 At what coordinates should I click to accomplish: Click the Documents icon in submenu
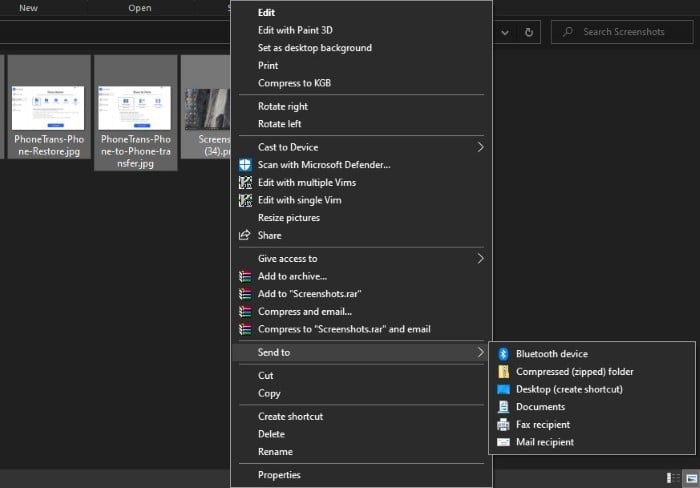(503, 407)
